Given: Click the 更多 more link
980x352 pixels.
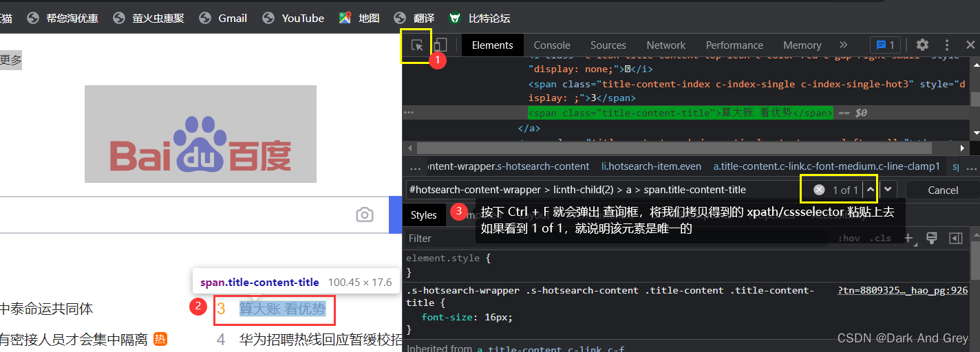Looking at the screenshot, I should 11,60.
